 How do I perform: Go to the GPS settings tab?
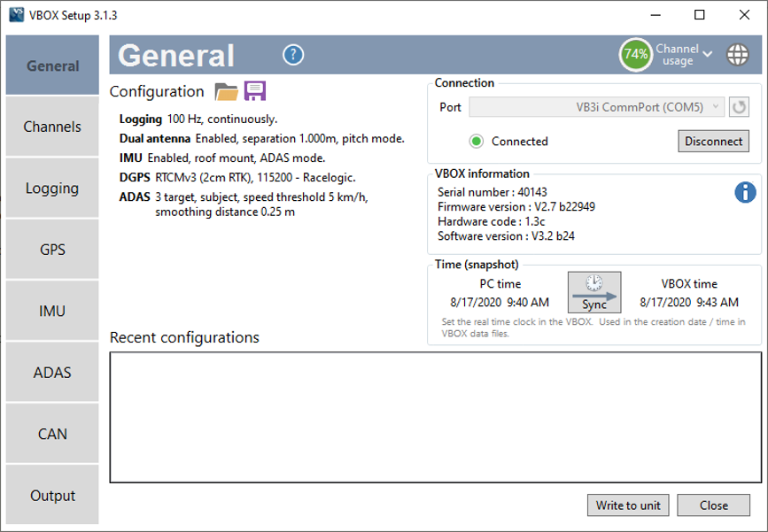(x=52, y=250)
